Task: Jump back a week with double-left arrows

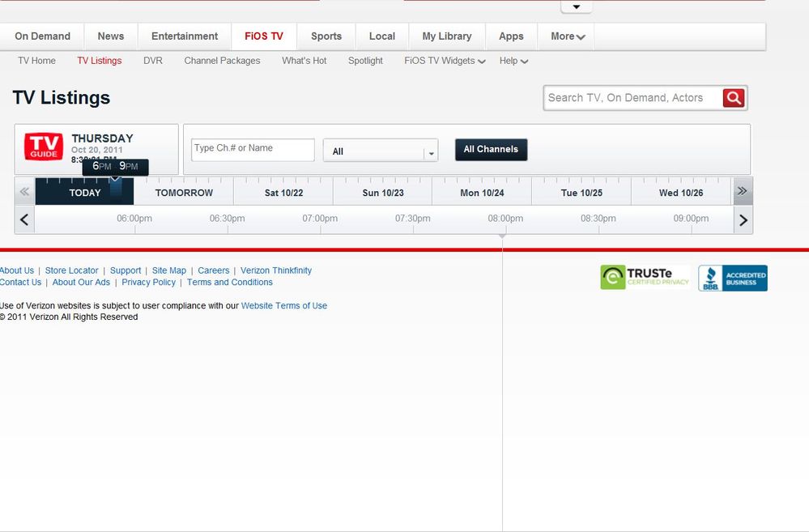Action: tap(24, 191)
